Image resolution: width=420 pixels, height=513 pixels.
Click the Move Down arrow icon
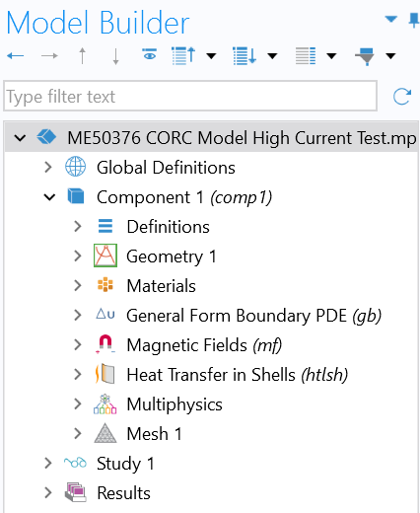coord(115,56)
